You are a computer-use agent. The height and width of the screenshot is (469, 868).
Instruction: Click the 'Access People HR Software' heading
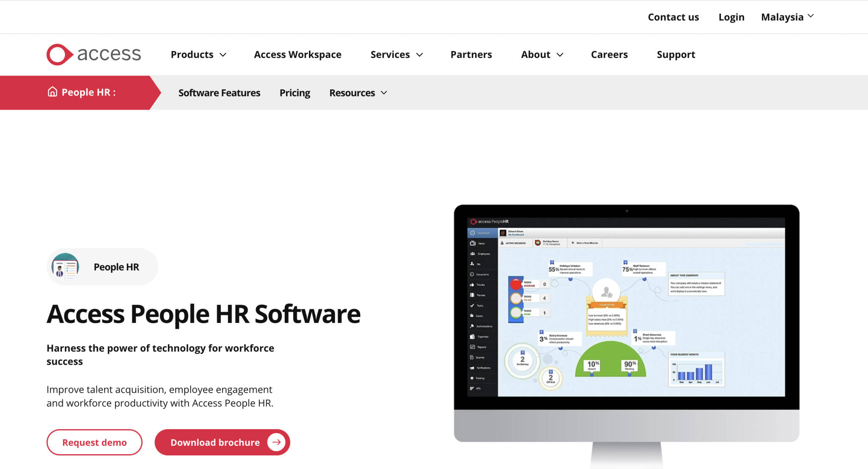pyautogui.click(x=203, y=314)
